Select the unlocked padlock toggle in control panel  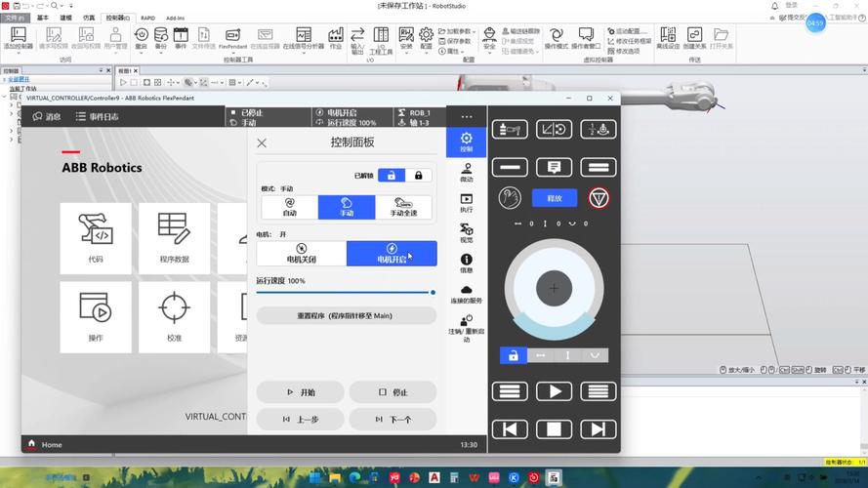pos(392,176)
